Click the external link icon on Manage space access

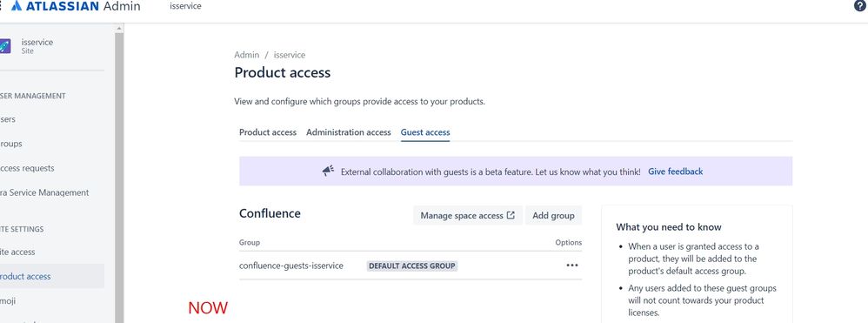(x=511, y=216)
